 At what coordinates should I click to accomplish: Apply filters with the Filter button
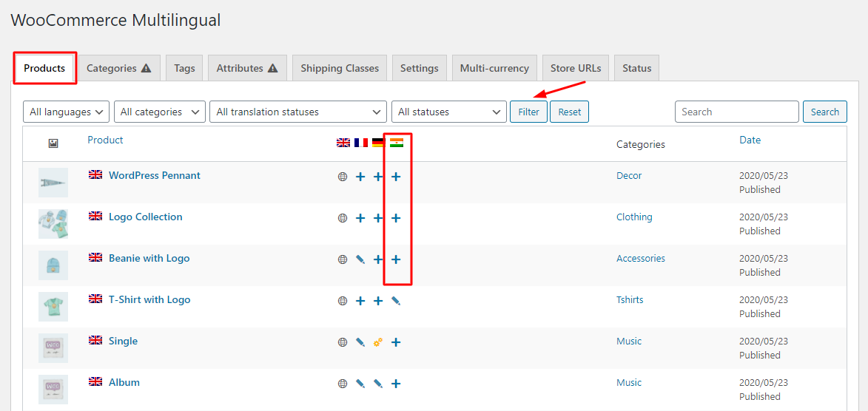pos(528,112)
